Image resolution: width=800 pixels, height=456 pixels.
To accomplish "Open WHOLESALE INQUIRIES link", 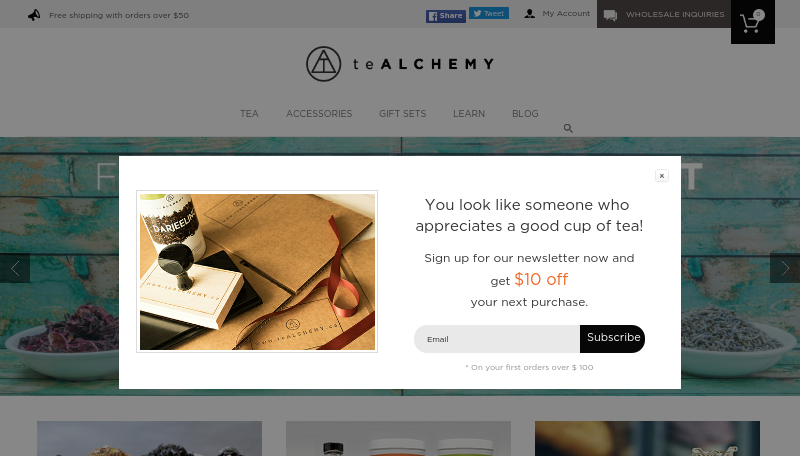I will [x=675, y=14].
